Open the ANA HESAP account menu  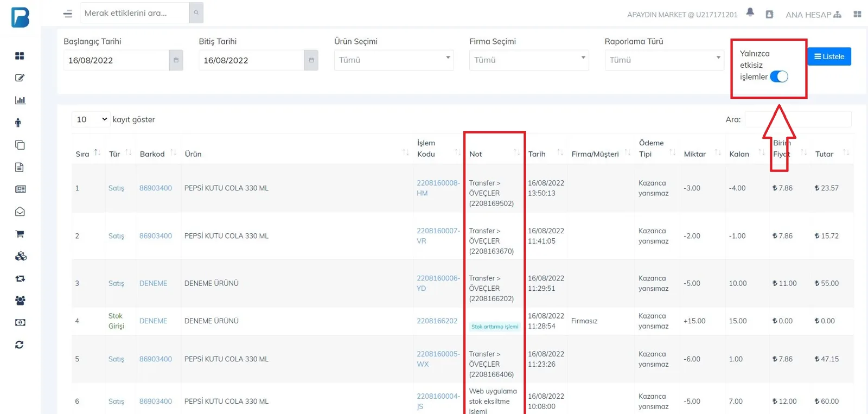[813, 15]
